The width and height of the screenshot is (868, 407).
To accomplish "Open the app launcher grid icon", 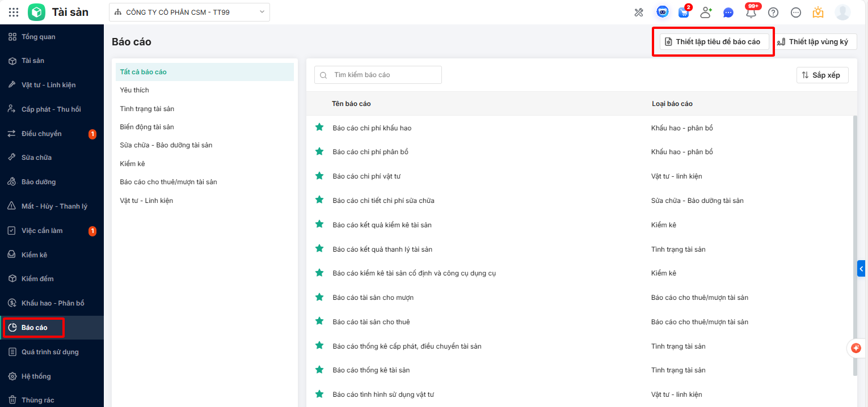I will pyautogui.click(x=14, y=12).
